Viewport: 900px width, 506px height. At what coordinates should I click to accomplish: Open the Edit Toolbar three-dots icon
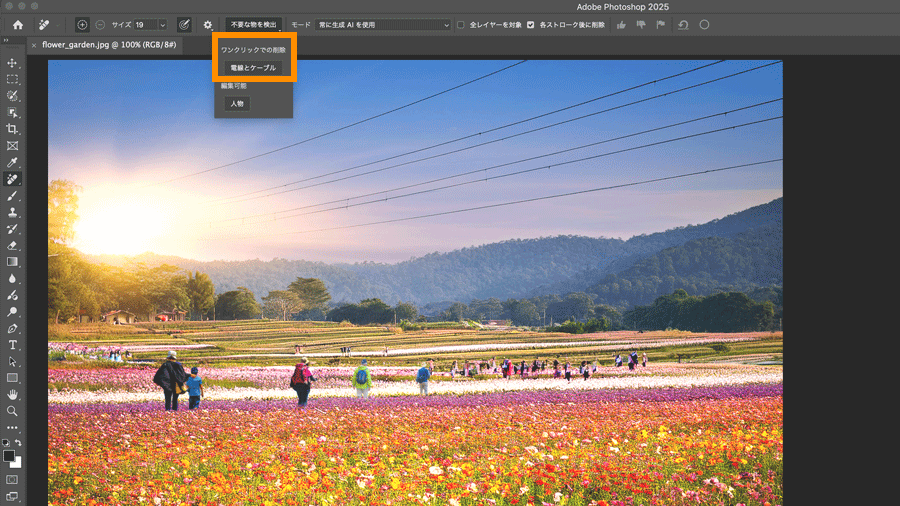[x=12, y=428]
